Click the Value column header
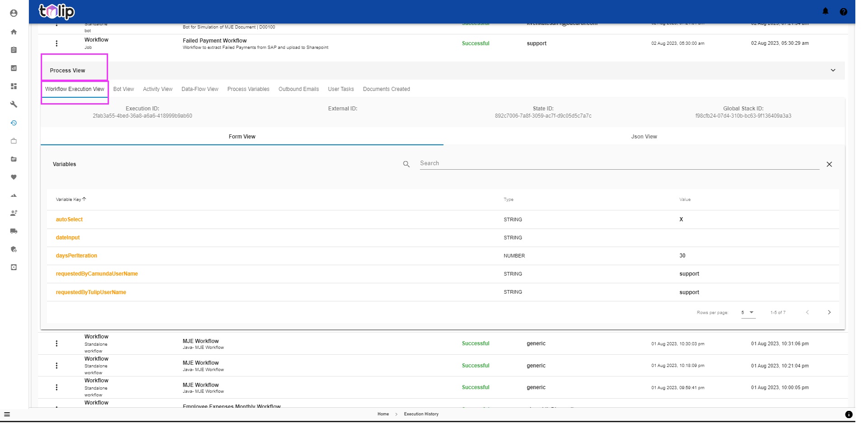868x424 pixels. pos(685,200)
